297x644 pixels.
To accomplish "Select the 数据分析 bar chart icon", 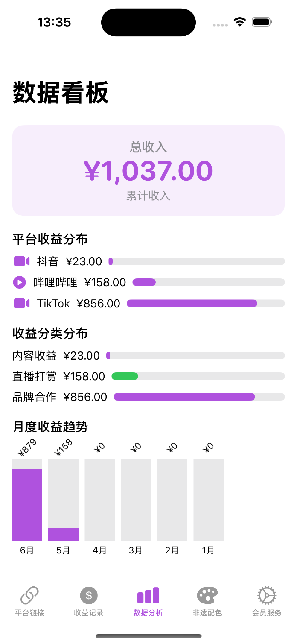I will (148, 595).
